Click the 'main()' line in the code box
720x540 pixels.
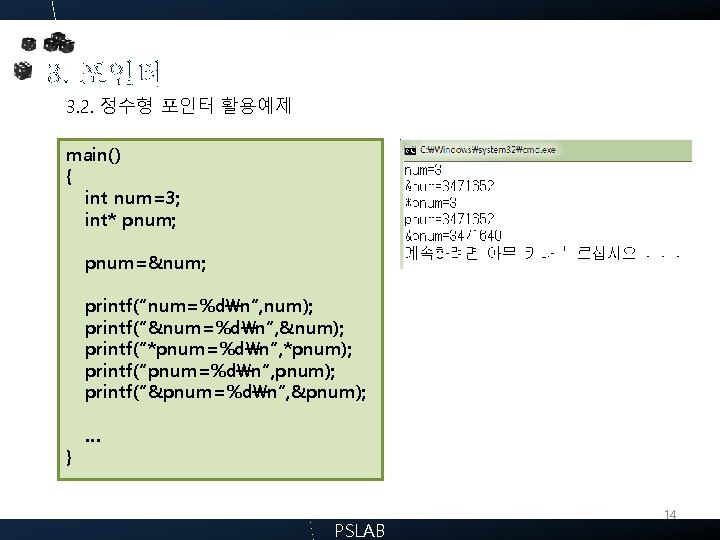(93, 155)
